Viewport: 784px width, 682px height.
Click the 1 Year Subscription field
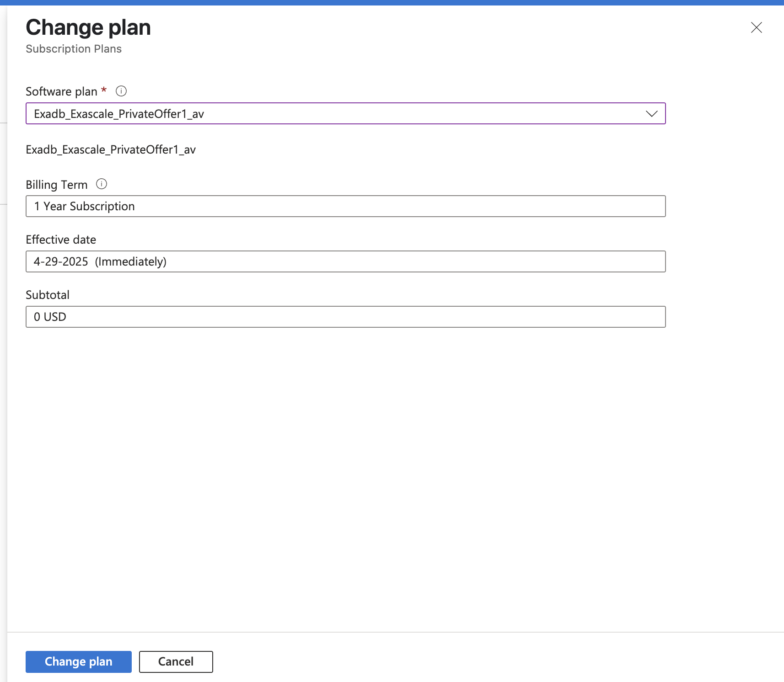[345, 207]
